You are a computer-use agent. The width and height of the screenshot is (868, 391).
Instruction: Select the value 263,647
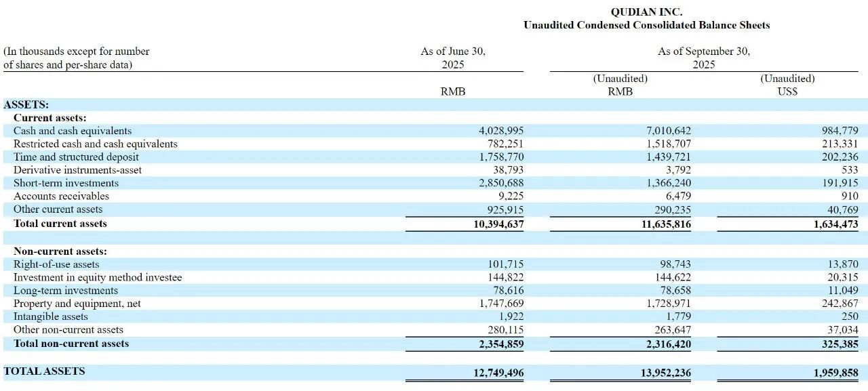pos(673,329)
